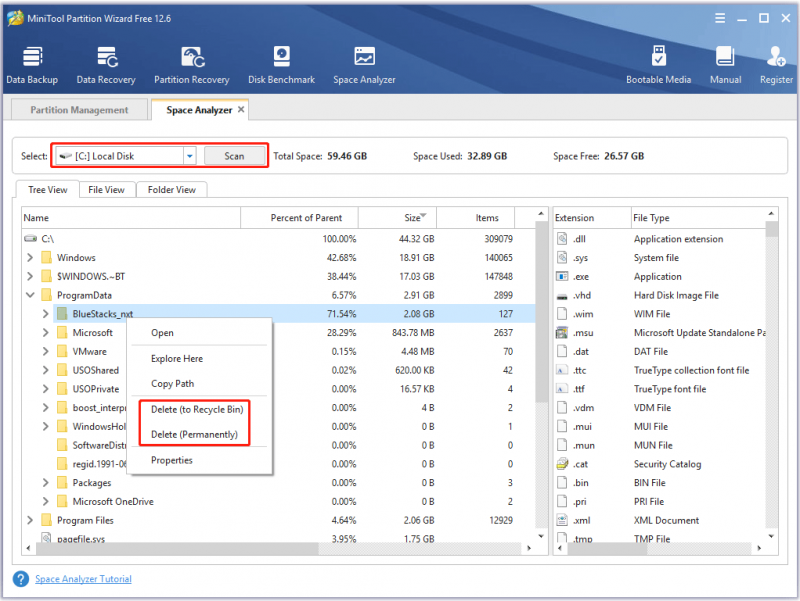This screenshot has height=601, width=800.
Task: Expand the Windows folder
Action: (30, 258)
